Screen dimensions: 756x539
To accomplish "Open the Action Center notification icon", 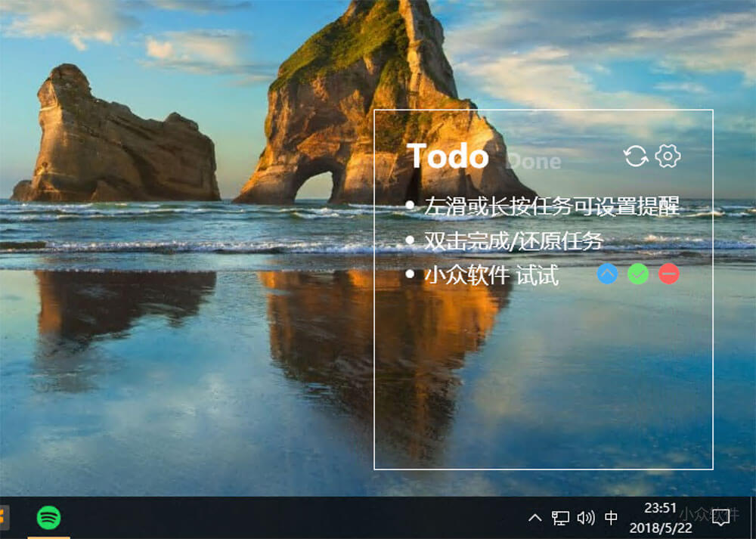I will click(x=721, y=518).
